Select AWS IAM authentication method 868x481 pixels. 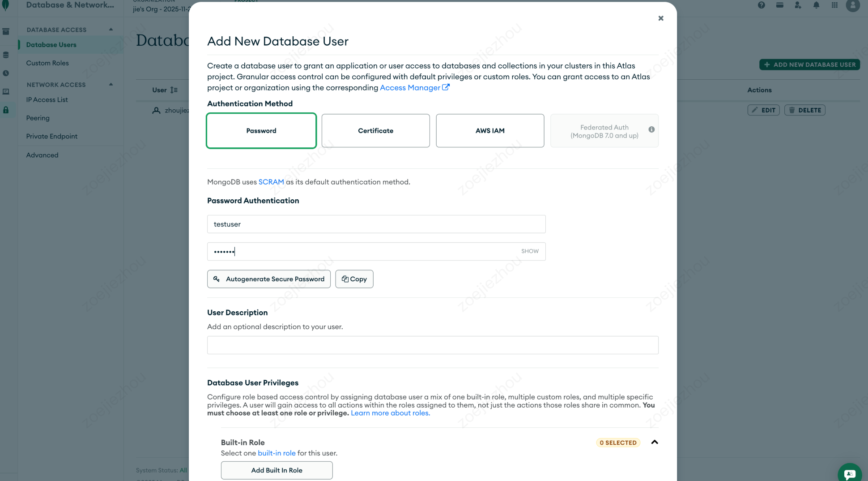490,131
